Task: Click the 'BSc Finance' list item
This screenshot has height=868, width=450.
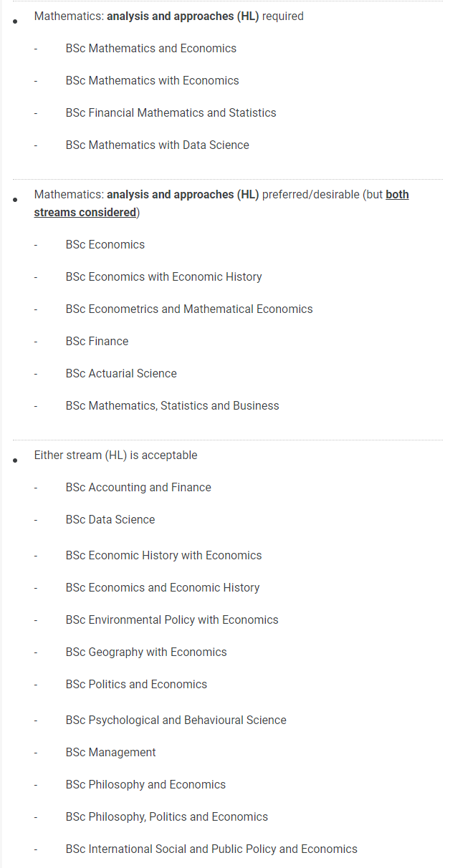Action: point(97,342)
